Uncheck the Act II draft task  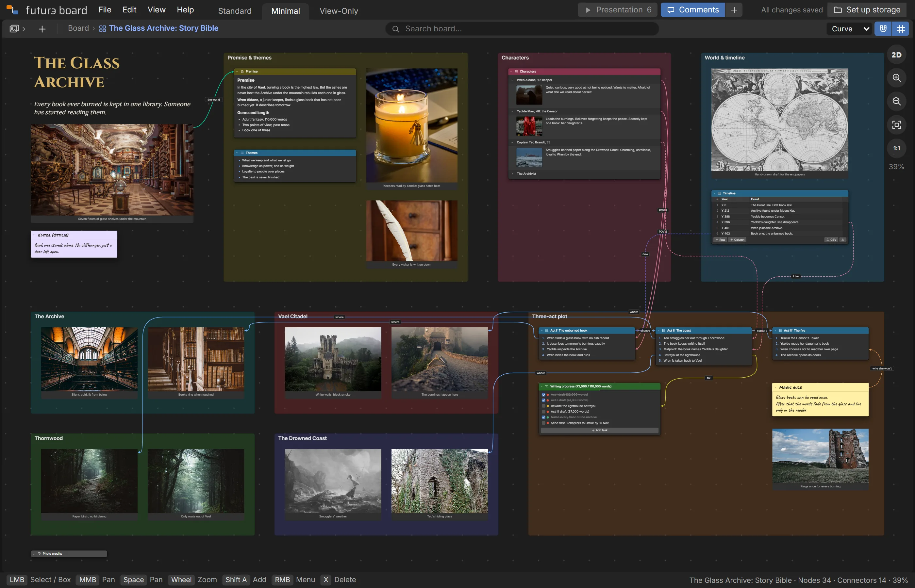(543, 400)
